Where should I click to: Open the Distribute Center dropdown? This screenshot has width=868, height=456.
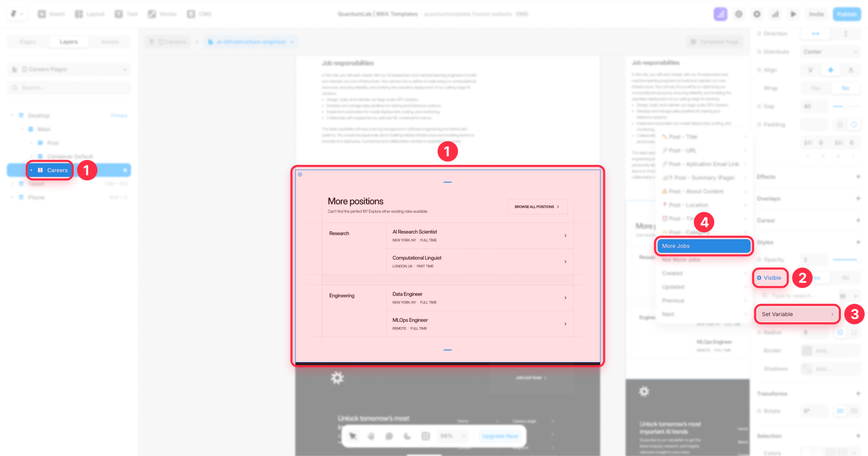tap(831, 52)
